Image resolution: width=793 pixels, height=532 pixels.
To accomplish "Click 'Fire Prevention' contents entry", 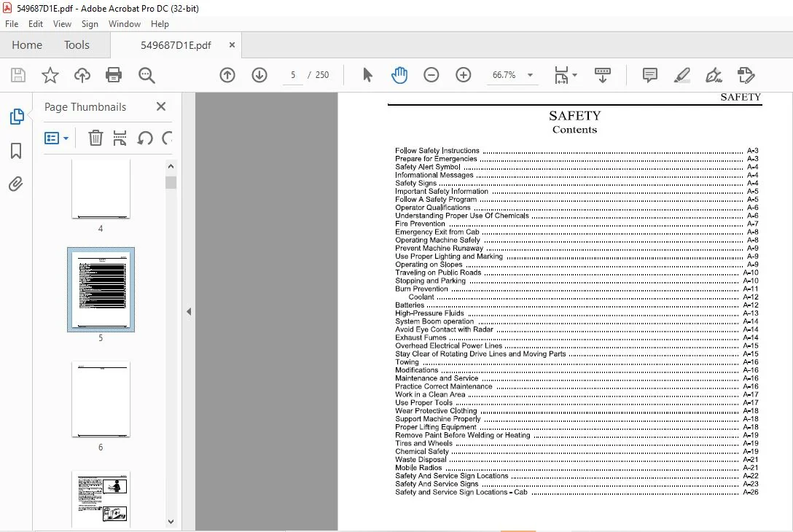I will click(x=420, y=224).
